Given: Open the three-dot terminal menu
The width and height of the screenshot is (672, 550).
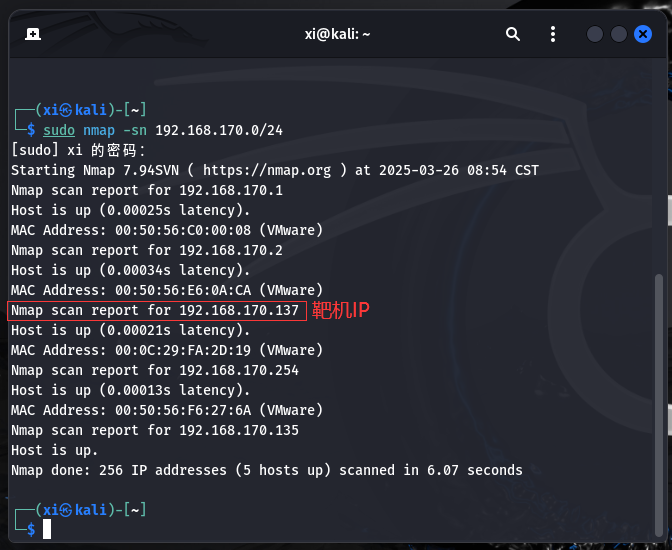Looking at the screenshot, I should coord(553,34).
